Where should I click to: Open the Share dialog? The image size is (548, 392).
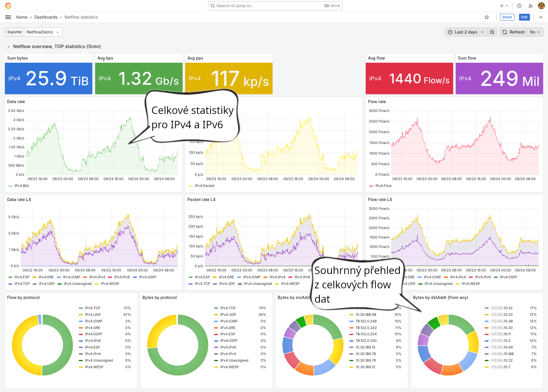(x=507, y=17)
